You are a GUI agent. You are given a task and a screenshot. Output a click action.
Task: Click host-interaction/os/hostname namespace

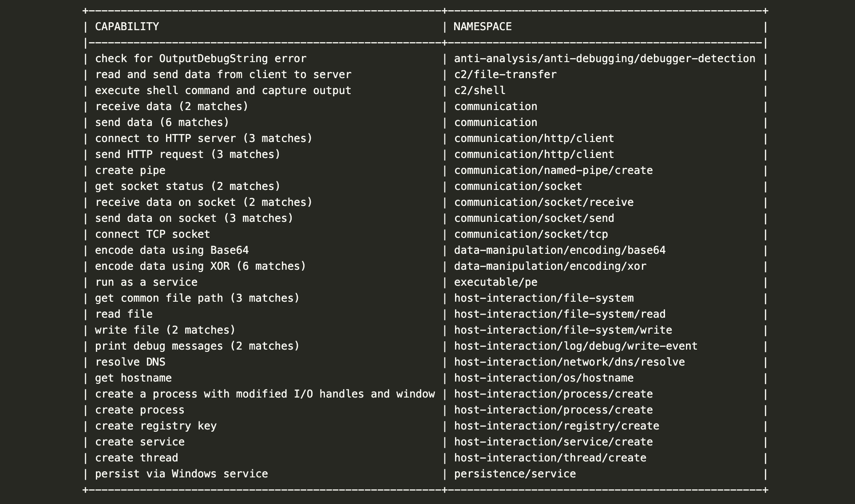coord(544,378)
